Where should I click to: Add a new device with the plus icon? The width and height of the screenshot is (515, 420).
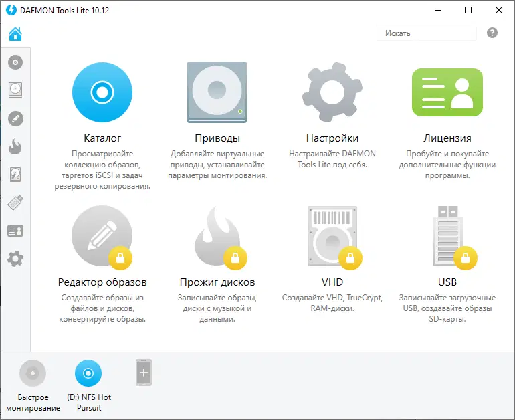[144, 373]
